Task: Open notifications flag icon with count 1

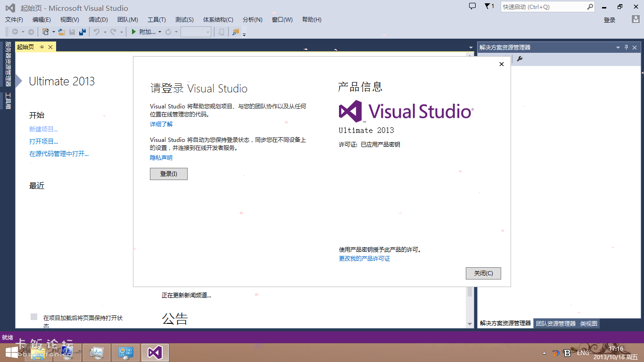Action: [x=489, y=6]
